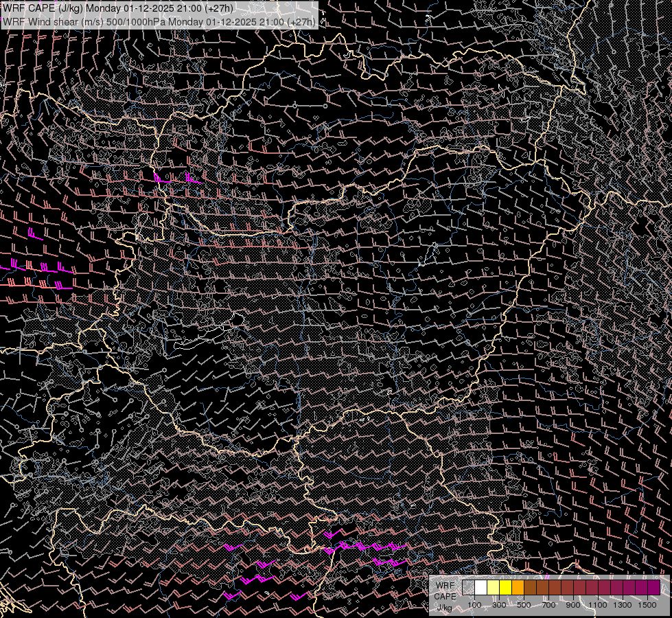This screenshot has width=672, height=618.
Task: Select the pale yellow CAPE legend swatch
Action: (494, 588)
